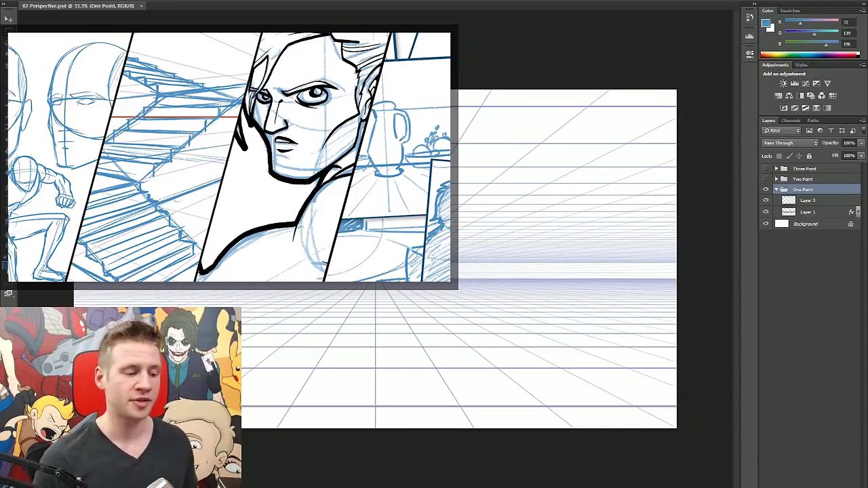
Task: Add a Color Lookup adjustment
Action: point(833,96)
